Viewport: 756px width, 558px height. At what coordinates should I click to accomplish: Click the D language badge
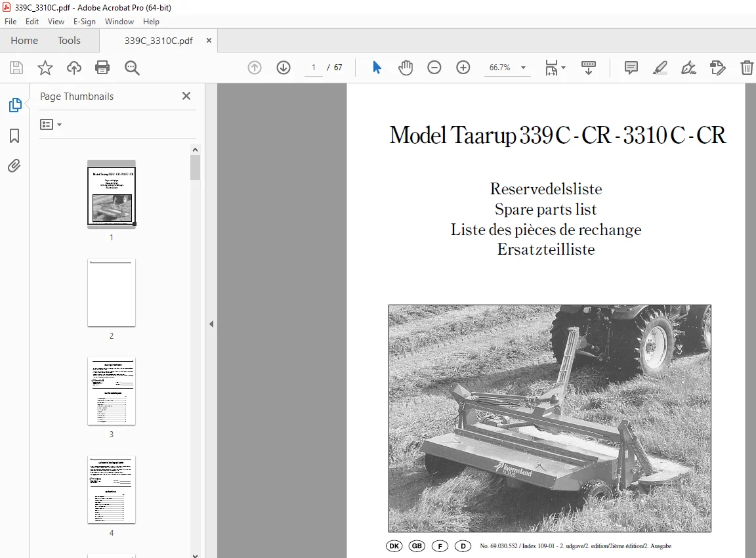tap(463, 546)
